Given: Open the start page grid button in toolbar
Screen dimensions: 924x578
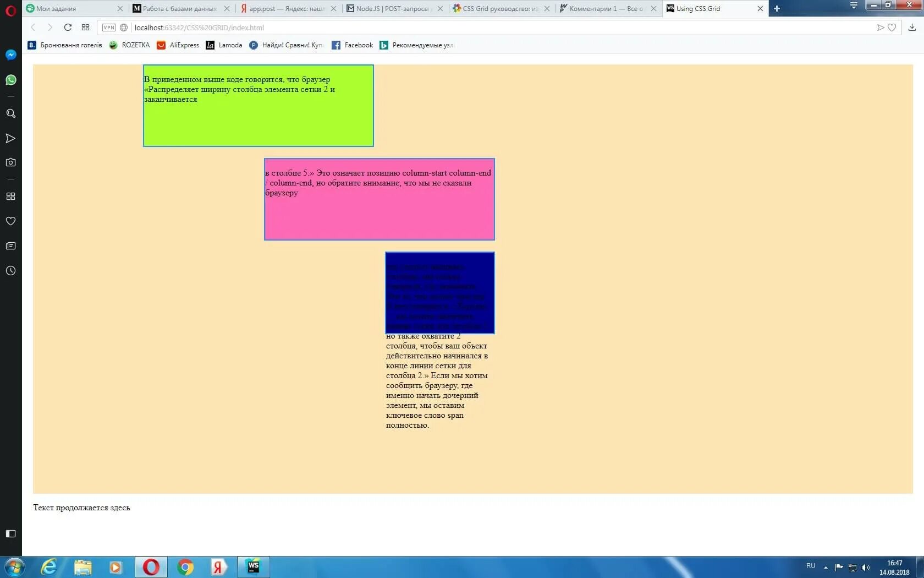Looking at the screenshot, I should click(x=85, y=28).
